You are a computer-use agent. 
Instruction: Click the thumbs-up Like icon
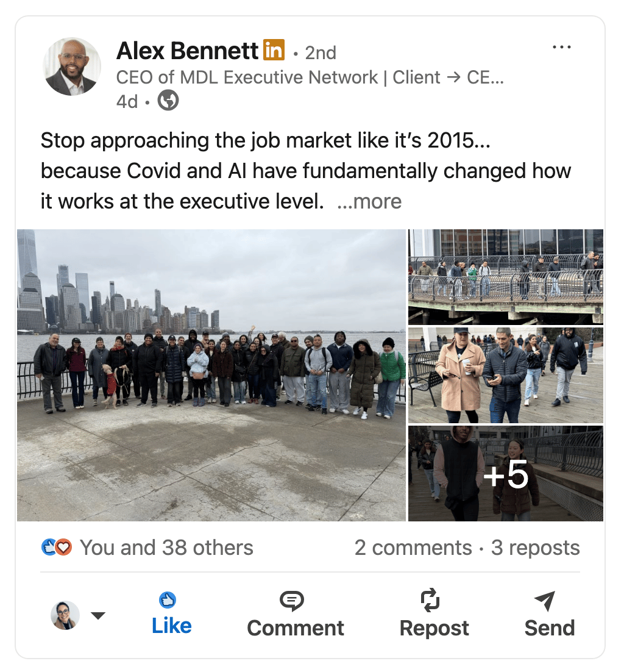[168, 599]
